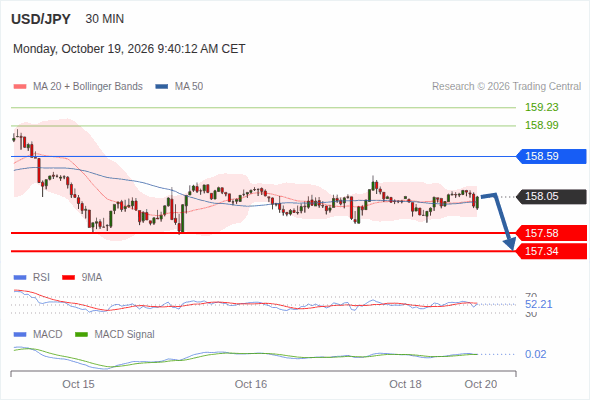Screen dimensions: 590x400
Task: Click the 30 MIN timeframe label
Action: 105,19
